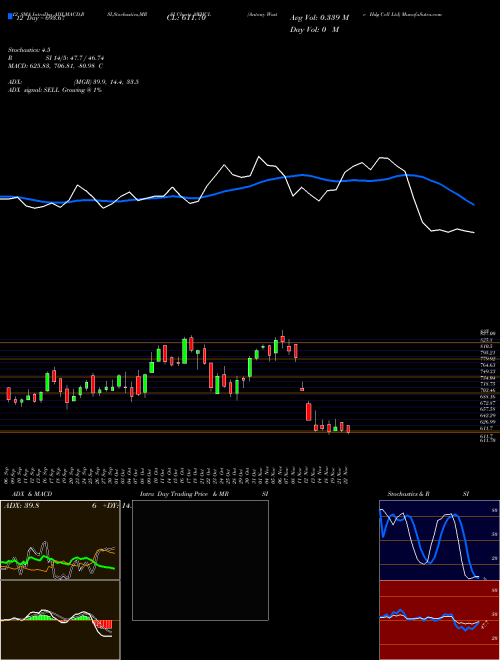The image size is (500, 660).
Task: Click the 'SI 14/3: 47.7 / 46.74' reading
Action: [75, 58]
